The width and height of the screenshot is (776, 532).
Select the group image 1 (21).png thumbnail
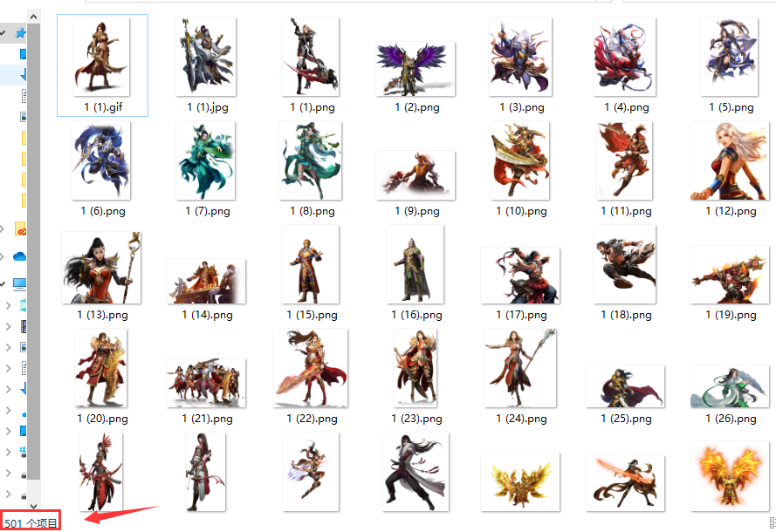pos(206,383)
